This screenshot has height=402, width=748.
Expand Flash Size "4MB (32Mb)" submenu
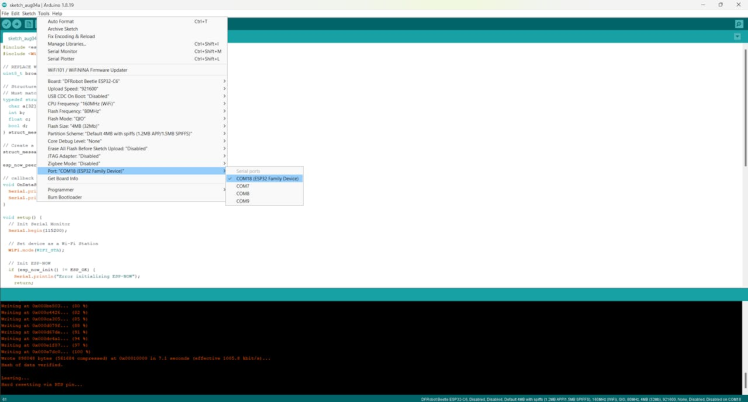[132, 126]
